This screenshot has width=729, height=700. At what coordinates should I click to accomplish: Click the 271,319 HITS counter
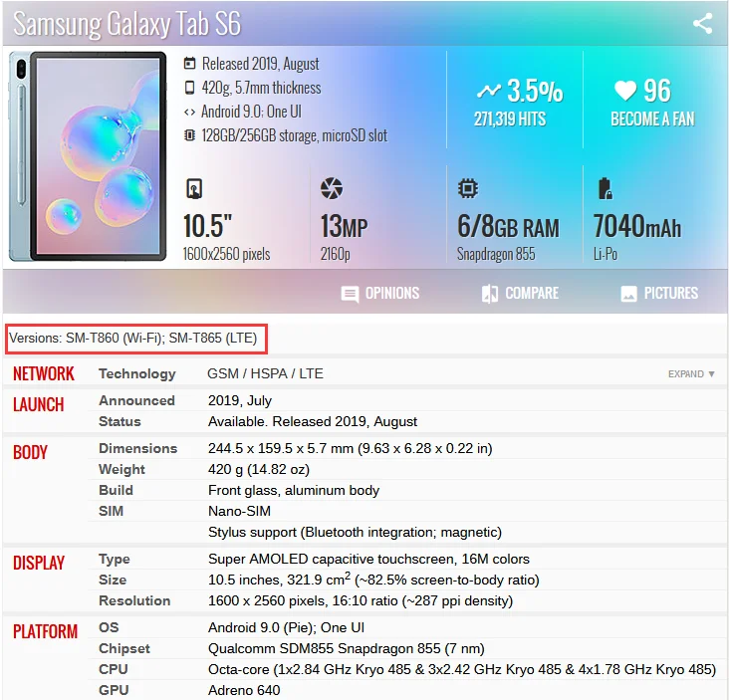click(x=510, y=119)
